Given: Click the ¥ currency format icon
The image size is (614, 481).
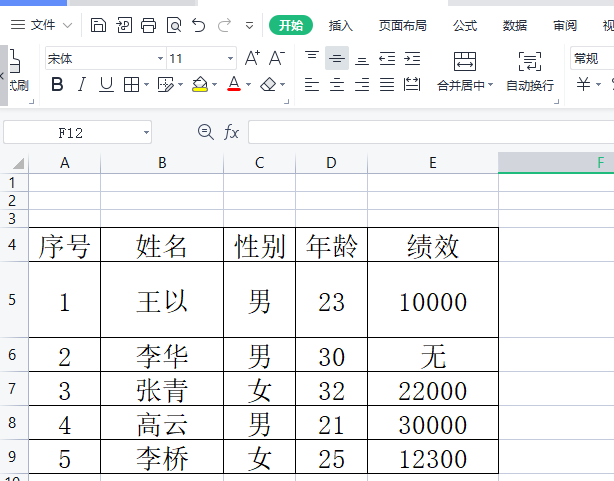Looking at the screenshot, I should [x=583, y=84].
